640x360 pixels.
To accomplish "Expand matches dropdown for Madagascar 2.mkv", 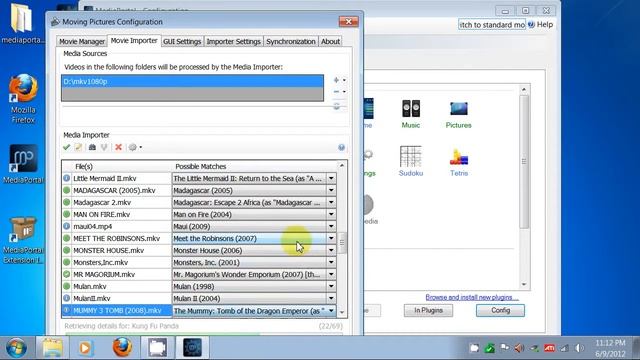I will [331, 202].
